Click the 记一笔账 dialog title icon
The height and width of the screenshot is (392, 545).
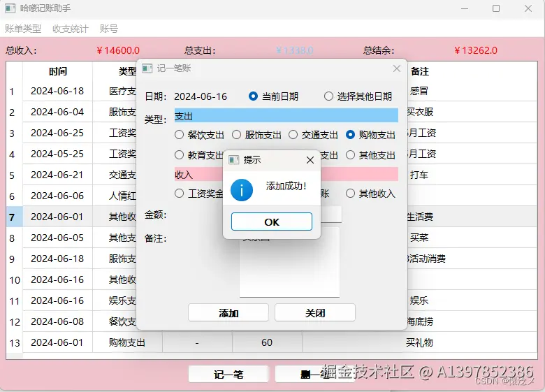(147, 68)
